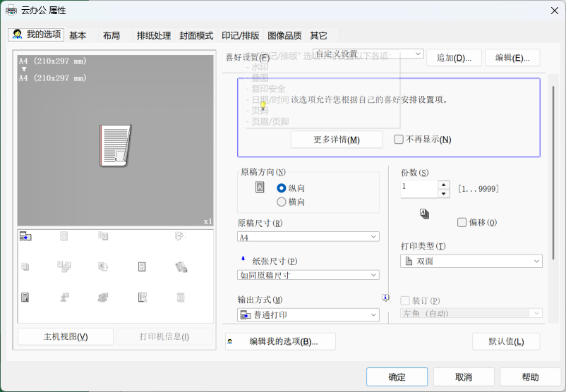Confirm with the 确定 button
Viewport: 566px width, 392px height.
(397, 377)
